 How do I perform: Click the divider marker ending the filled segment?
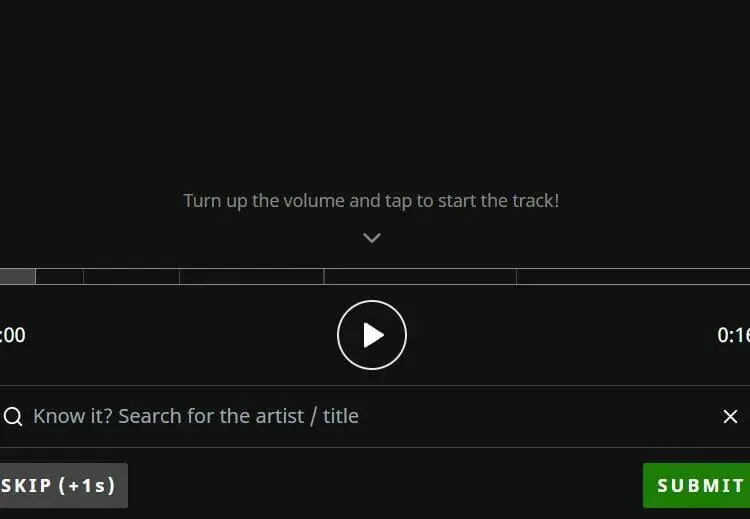(x=36, y=276)
